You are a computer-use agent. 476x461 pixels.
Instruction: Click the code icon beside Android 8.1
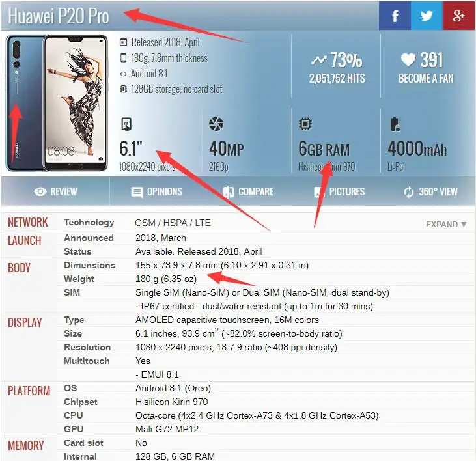(x=123, y=74)
